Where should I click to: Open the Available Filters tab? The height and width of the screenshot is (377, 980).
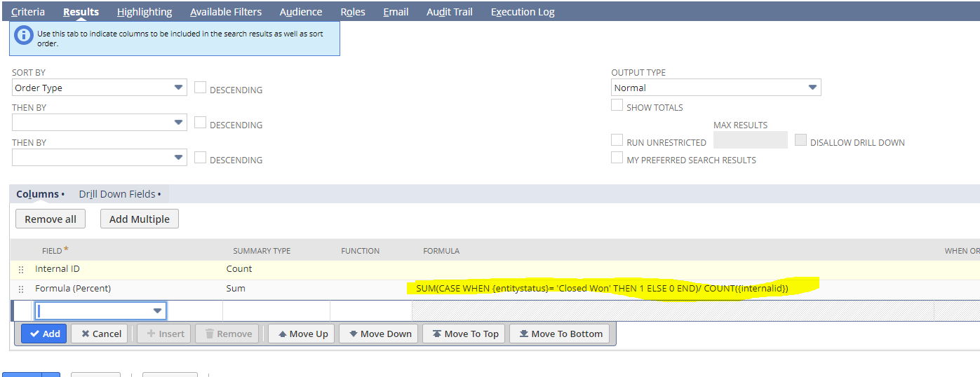click(226, 12)
